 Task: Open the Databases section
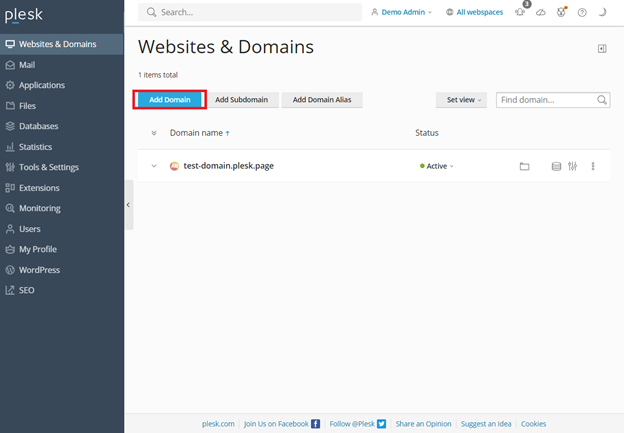[62, 126]
